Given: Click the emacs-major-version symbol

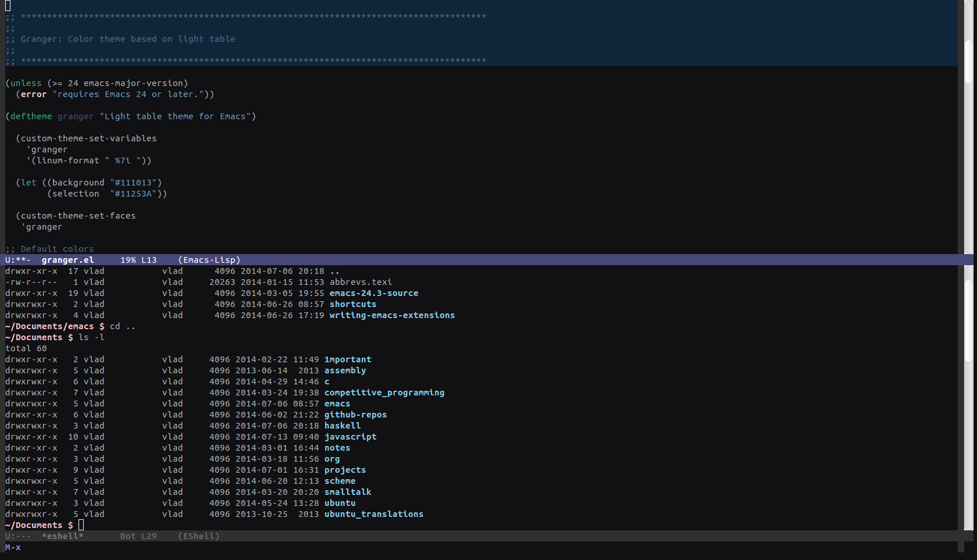Looking at the screenshot, I should (x=133, y=83).
